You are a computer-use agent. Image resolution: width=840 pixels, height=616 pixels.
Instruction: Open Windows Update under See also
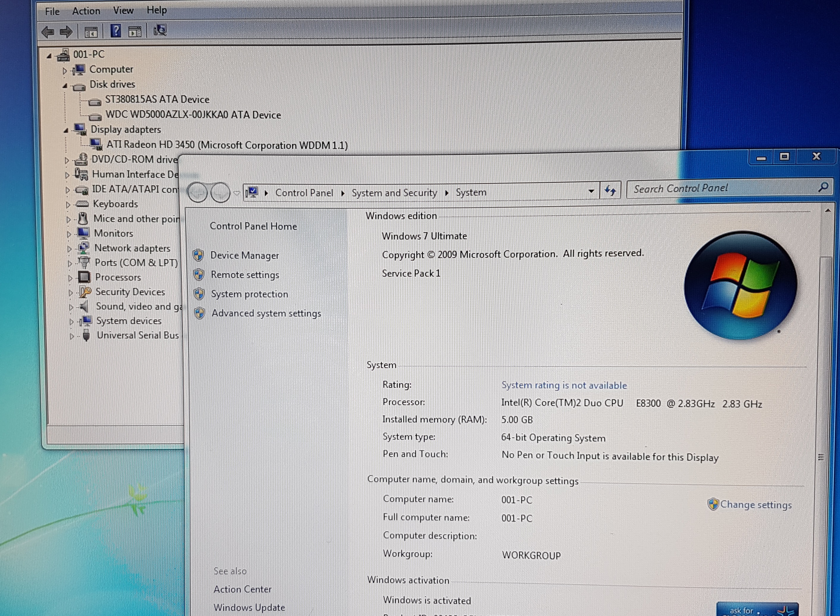pos(249,607)
